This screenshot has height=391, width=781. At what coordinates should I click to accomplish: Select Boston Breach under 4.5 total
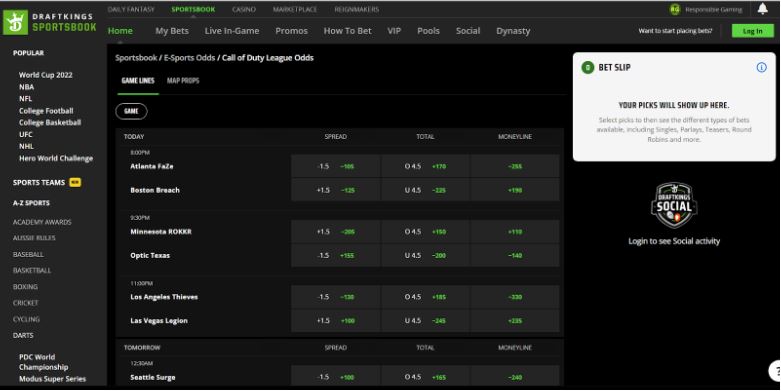point(425,190)
